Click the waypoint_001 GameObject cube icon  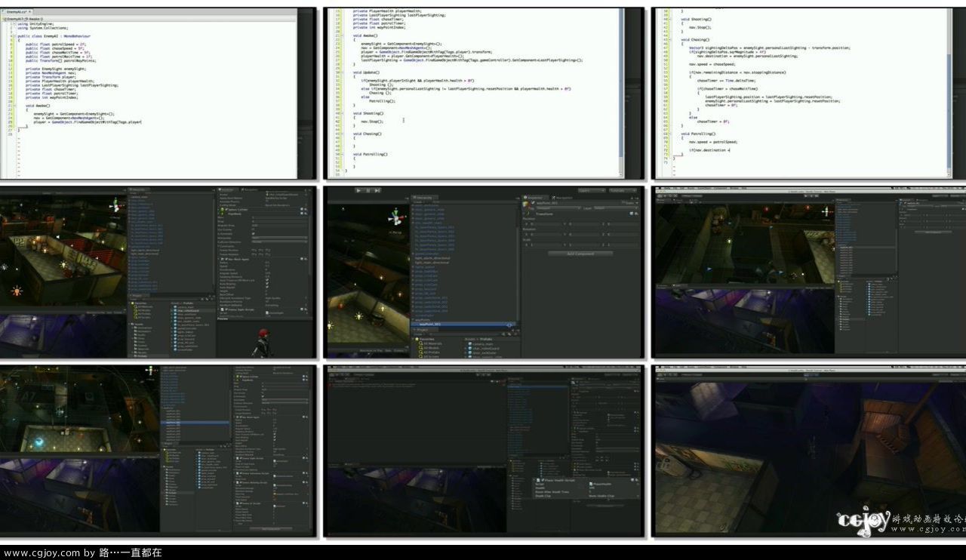[525, 205]
